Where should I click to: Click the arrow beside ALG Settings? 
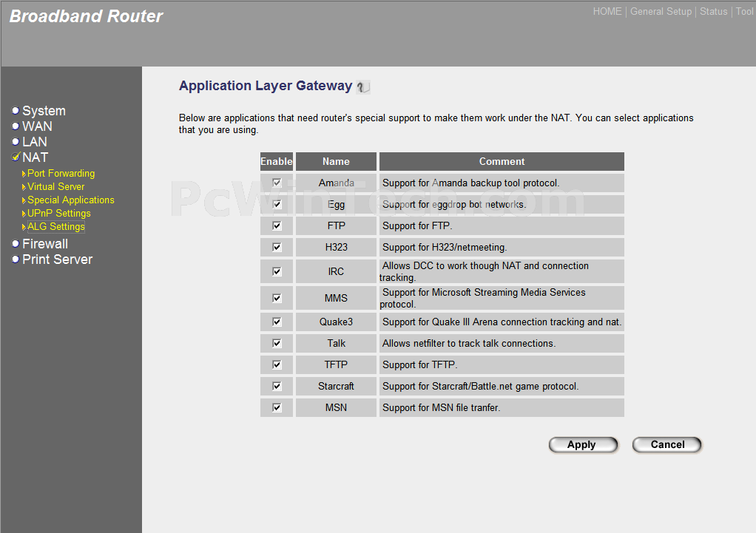tap(24, 227)
